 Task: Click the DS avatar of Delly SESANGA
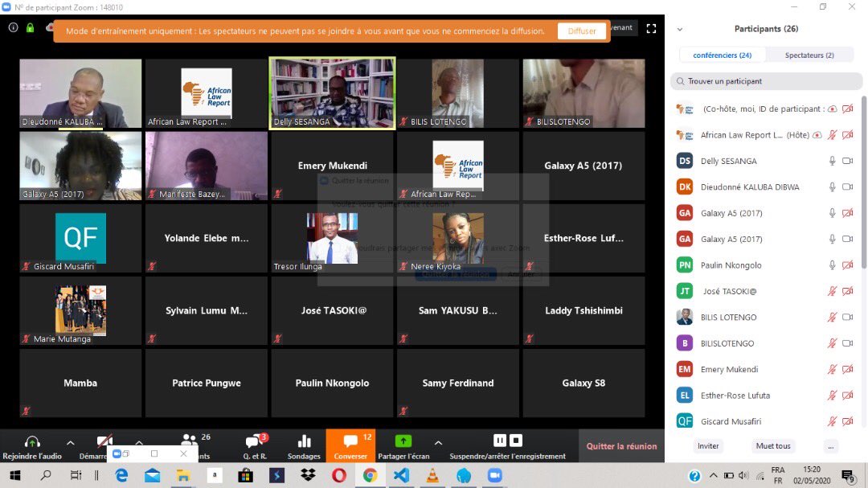pyautogui.click(x=685, y=161)
